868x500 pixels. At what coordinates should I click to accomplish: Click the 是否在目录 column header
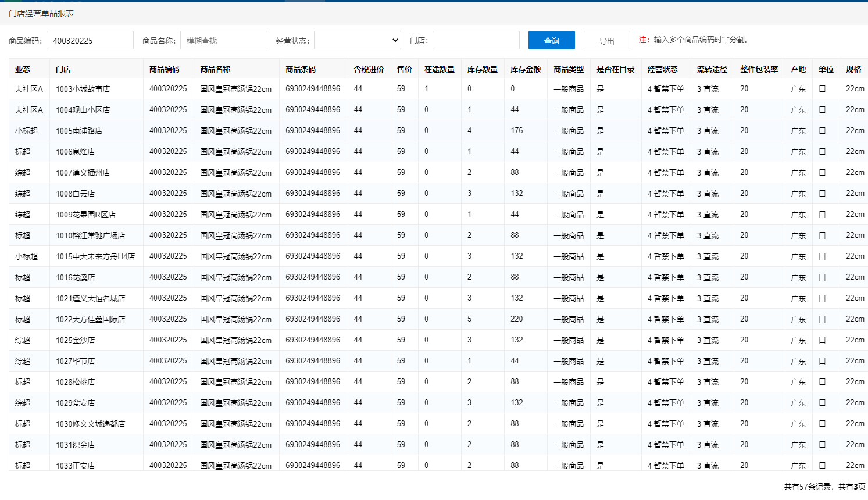pos(615,69)
